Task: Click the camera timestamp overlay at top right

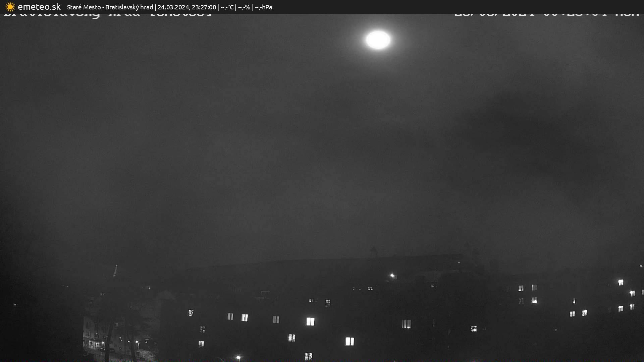Action: 547,15
